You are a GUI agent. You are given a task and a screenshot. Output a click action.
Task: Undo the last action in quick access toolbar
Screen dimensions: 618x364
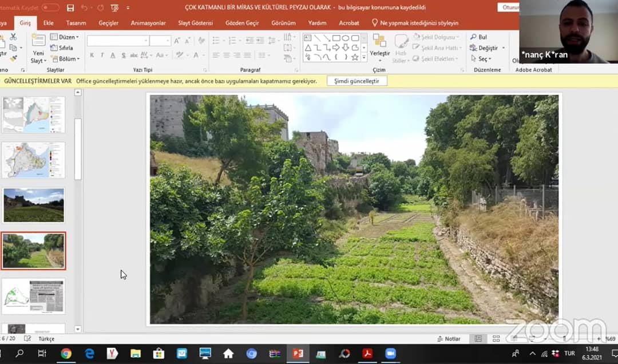point(84,7)
